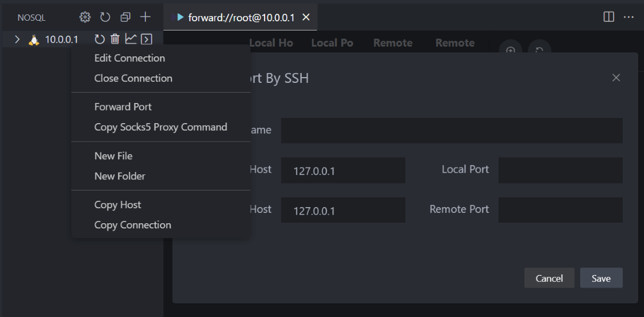Select Forward Port menu entry
This screenshot has width=644, height=317.
coord(123,107)
